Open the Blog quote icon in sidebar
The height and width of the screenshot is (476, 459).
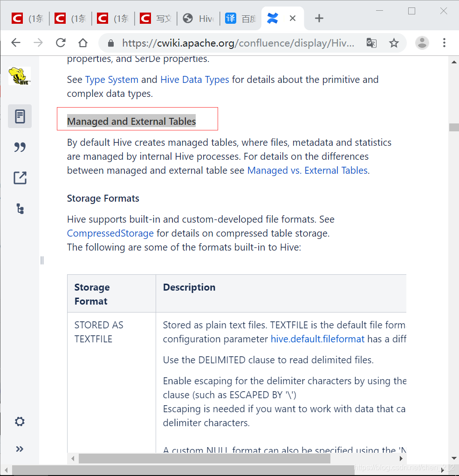20,147
